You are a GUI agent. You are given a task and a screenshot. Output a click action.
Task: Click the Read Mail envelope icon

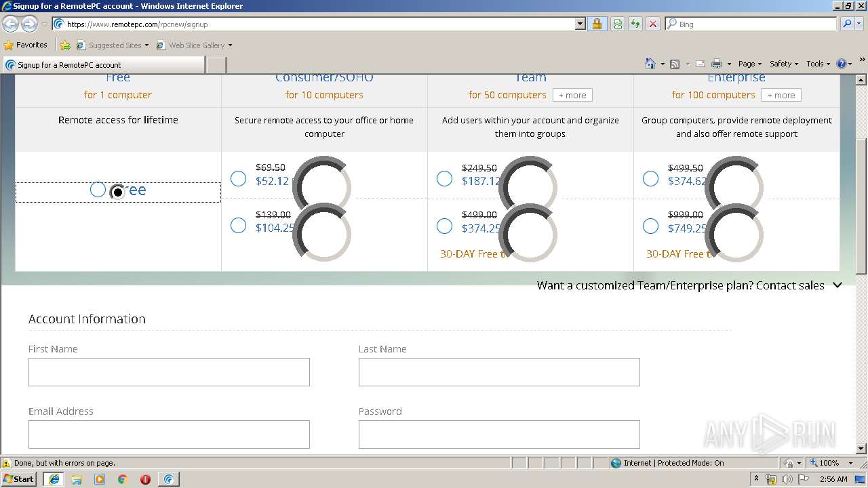(x=701, y=64)
